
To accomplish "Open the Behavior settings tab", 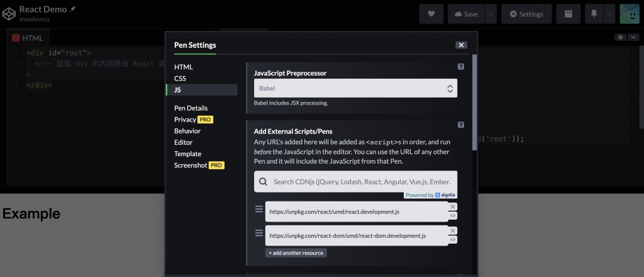I will 187,131.
